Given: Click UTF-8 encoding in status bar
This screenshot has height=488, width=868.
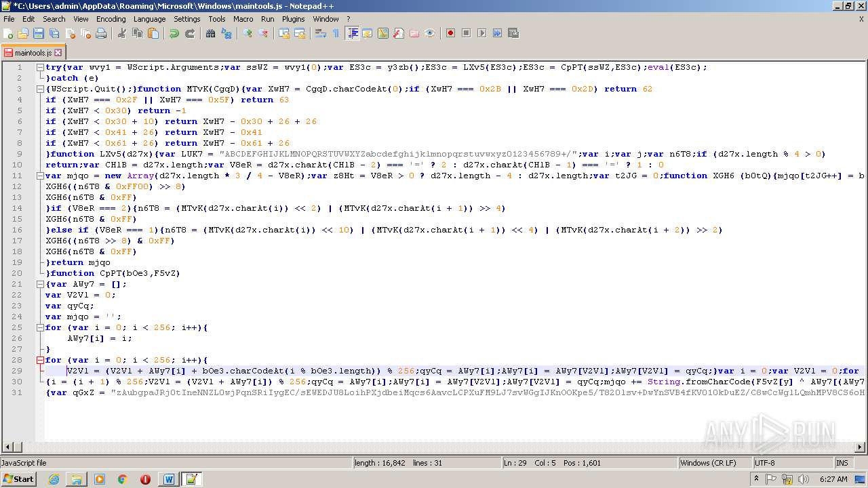Looking at the screenshot, I should (x=792, y=463).
